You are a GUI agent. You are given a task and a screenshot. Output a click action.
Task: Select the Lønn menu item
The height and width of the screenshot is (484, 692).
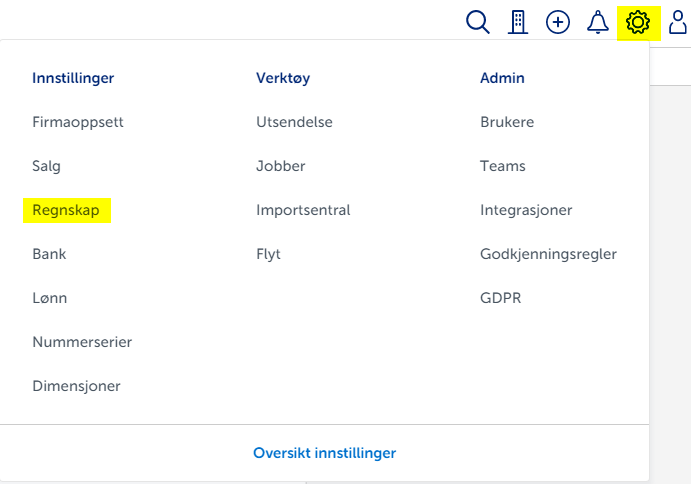pos(50,298)
